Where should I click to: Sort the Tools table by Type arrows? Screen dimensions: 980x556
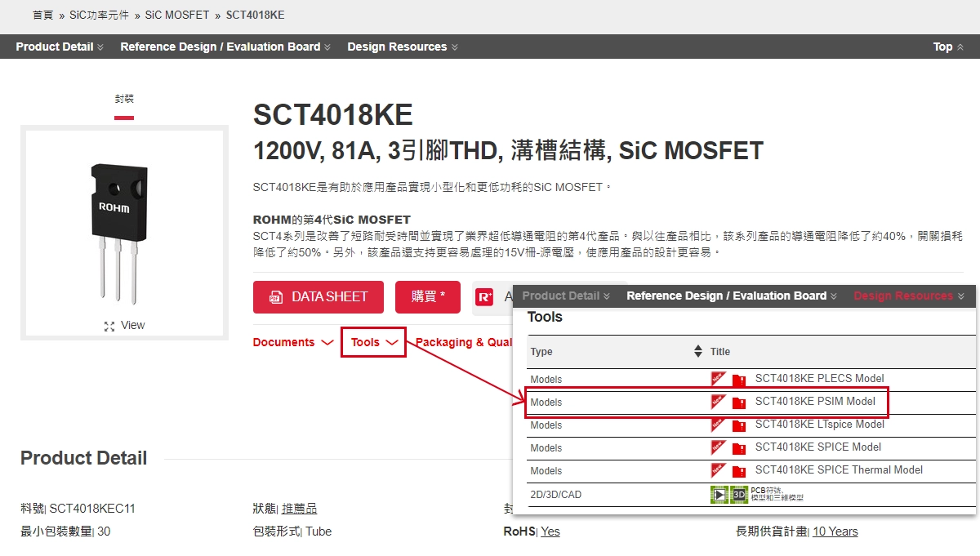pyautogui.click(x=698, y=351)
